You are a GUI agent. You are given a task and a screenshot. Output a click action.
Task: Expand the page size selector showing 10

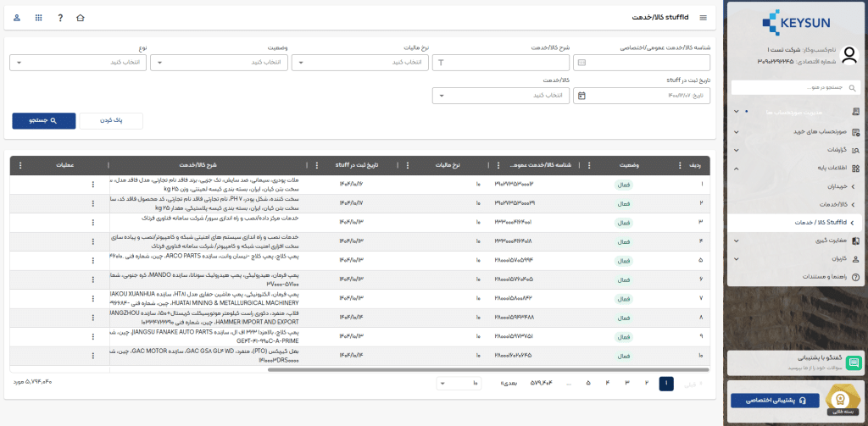458,384
